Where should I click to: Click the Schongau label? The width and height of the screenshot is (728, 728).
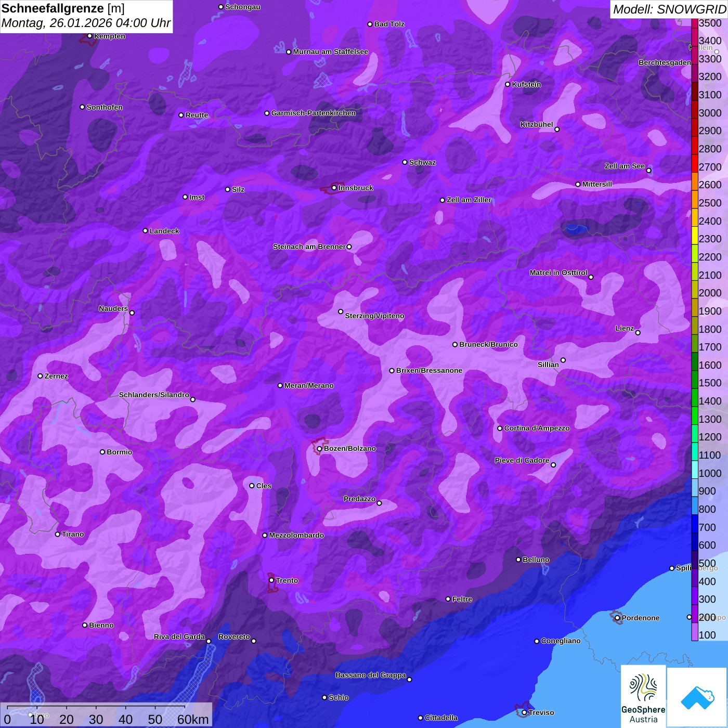(x=243, y=7)
